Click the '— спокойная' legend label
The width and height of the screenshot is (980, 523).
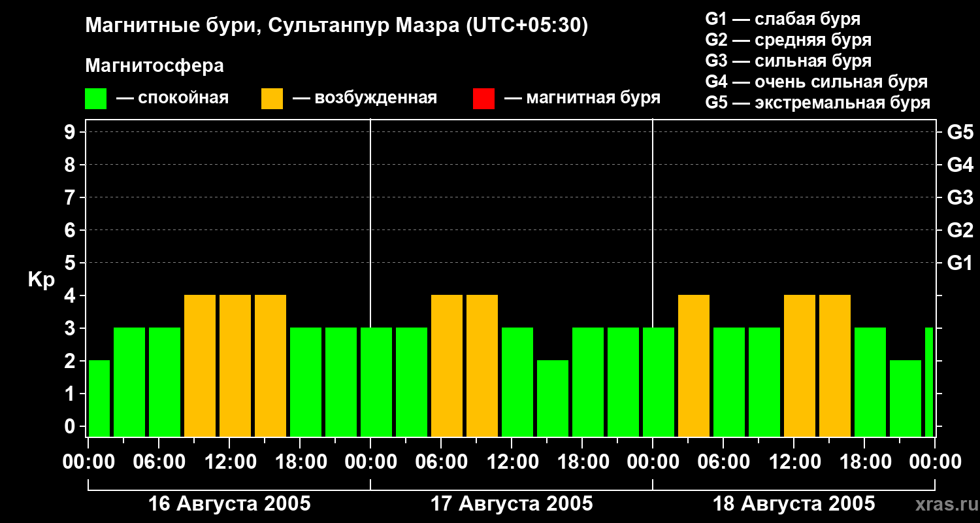172,99
